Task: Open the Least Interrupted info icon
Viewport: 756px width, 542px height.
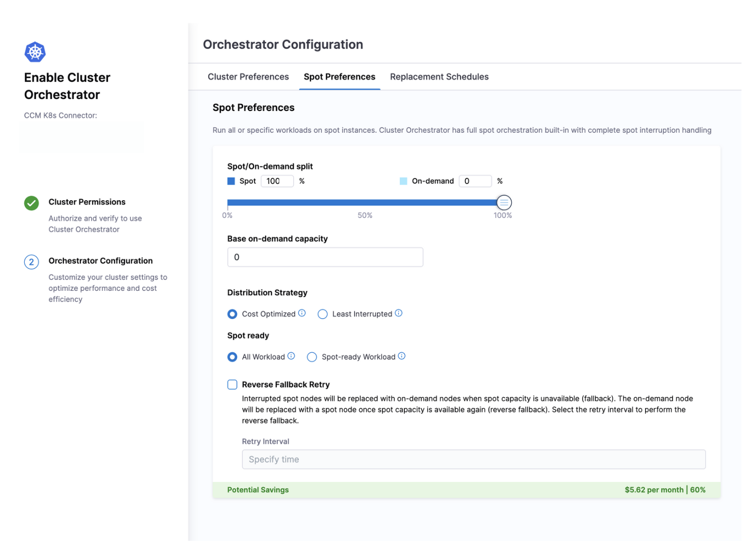Action: point(399,313)
